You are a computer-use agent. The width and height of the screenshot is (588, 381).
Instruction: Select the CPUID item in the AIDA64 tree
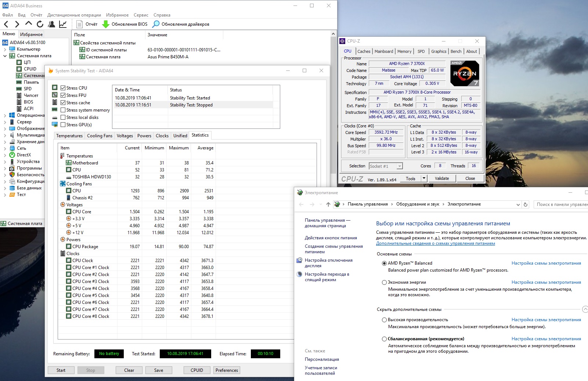click(x=30, y=69)
